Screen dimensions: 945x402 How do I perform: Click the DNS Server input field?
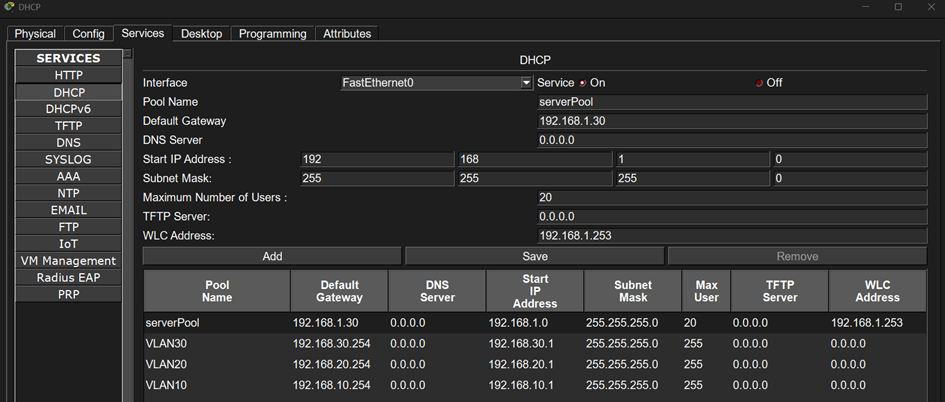732,140
